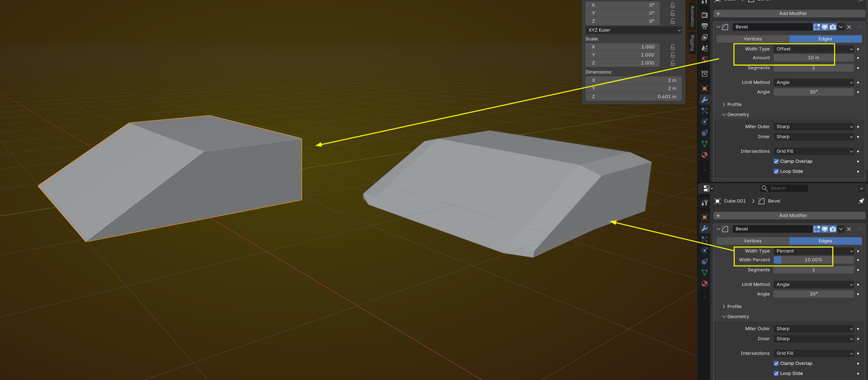Open Object properties tab in Cube.001 editor
Image resolution: width=868 pixels, height=380 pixels.
(x=705, y=217)
